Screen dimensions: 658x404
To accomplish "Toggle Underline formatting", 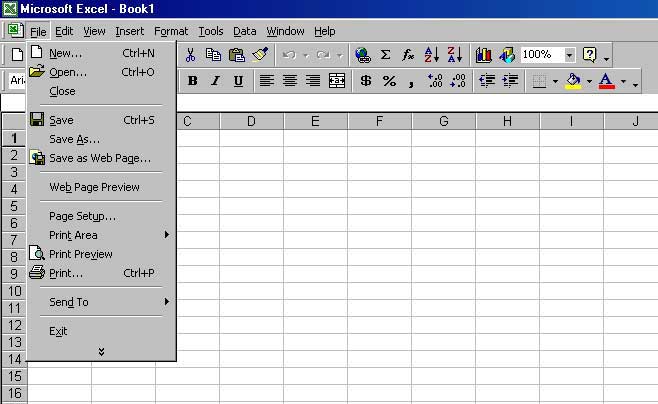I will click(238, 81).
